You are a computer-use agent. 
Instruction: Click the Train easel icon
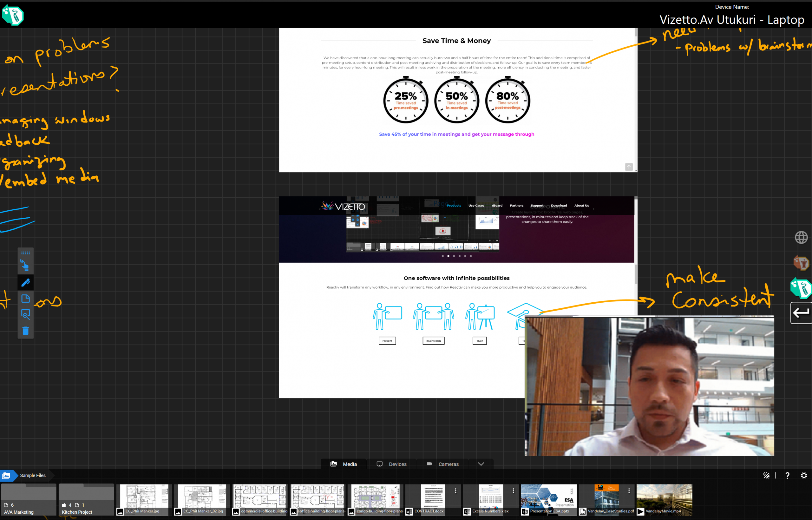coord(480,316)
